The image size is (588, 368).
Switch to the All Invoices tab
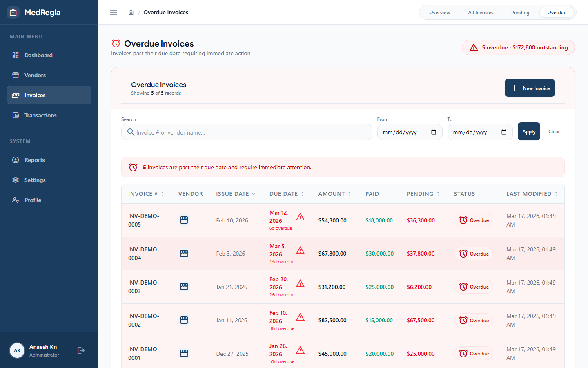point(481,13)
